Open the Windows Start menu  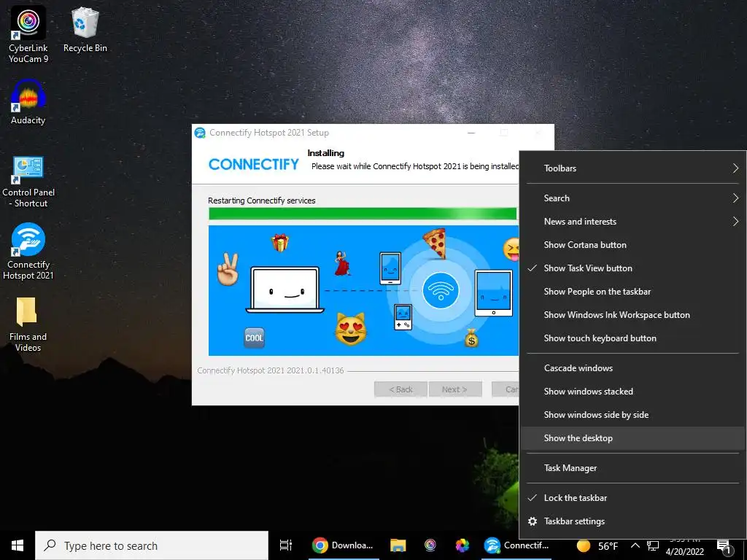click(x=18, y=545)
